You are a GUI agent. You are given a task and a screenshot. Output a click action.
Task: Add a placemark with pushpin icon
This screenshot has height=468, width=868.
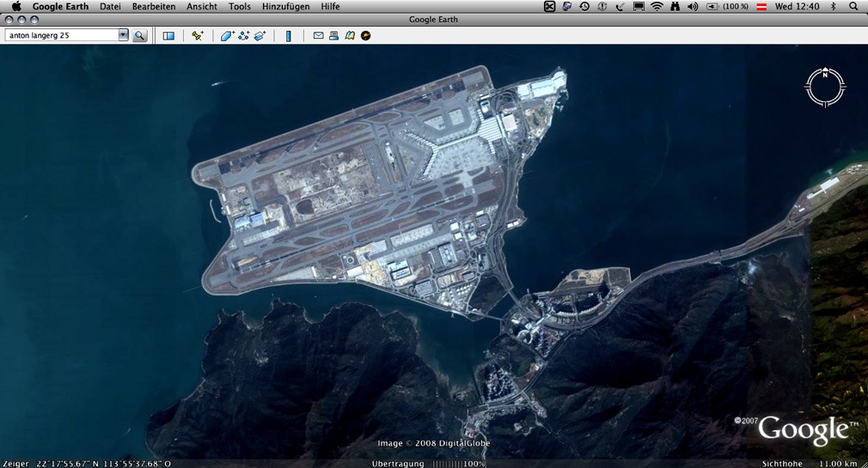tap(198, 36)
